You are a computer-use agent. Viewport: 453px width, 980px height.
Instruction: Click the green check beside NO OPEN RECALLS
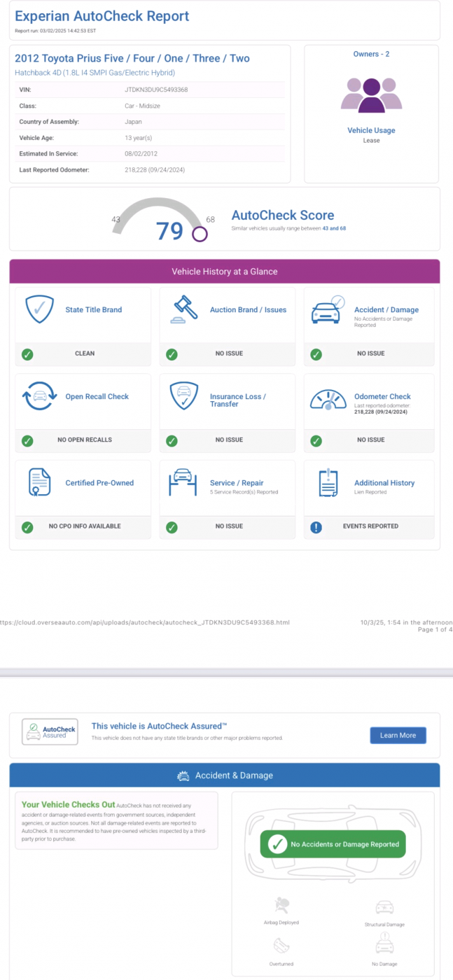(27, 441)
